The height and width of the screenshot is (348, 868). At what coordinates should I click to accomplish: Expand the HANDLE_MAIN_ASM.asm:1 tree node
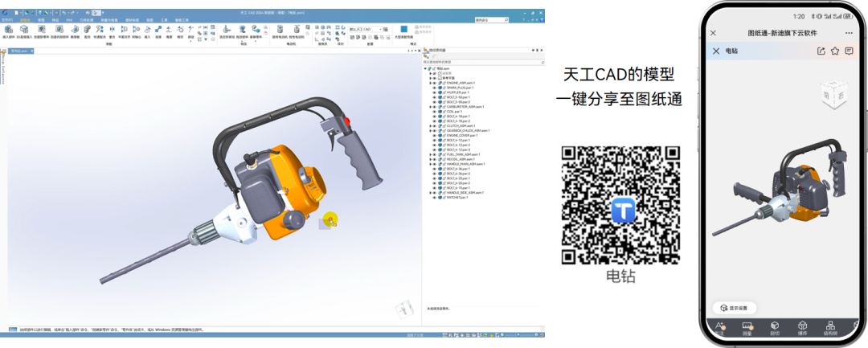(431, 164)
